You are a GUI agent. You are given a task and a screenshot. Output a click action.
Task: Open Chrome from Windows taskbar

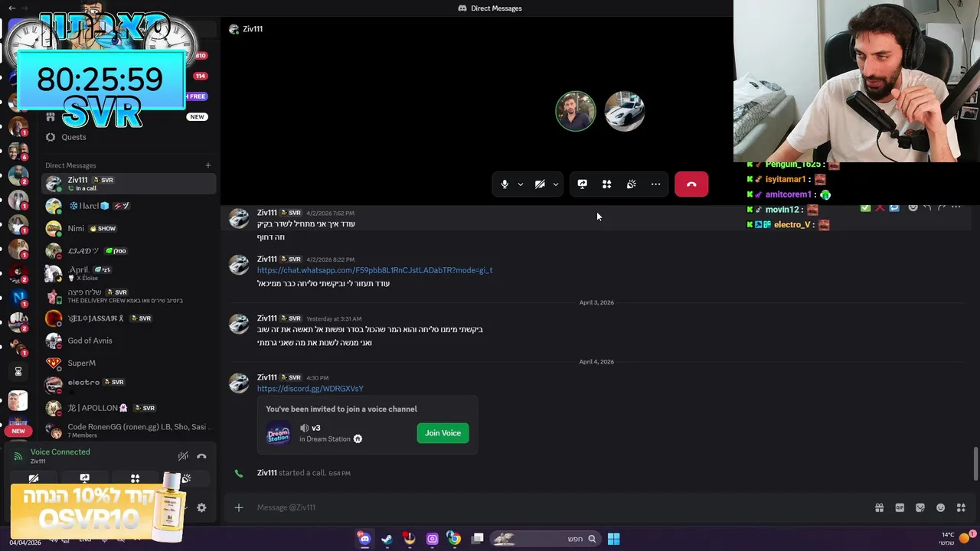454,539
